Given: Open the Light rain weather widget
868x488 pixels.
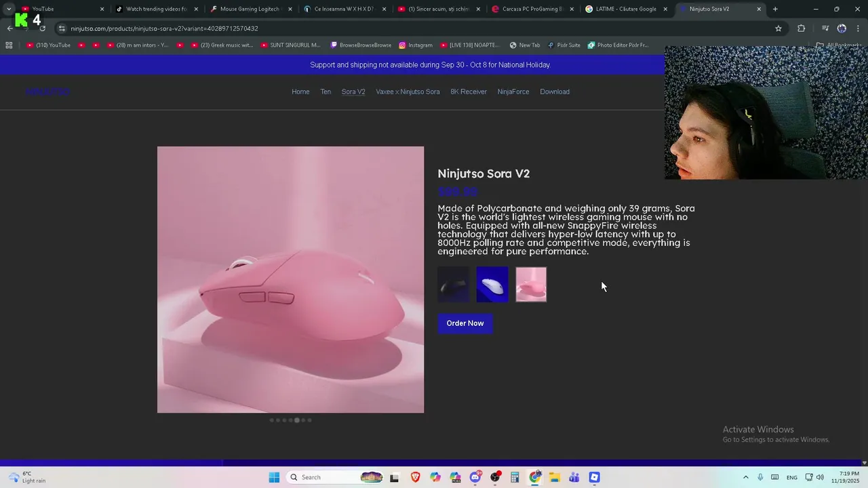Looking at the screenshot, I should (x=26, y=477).
